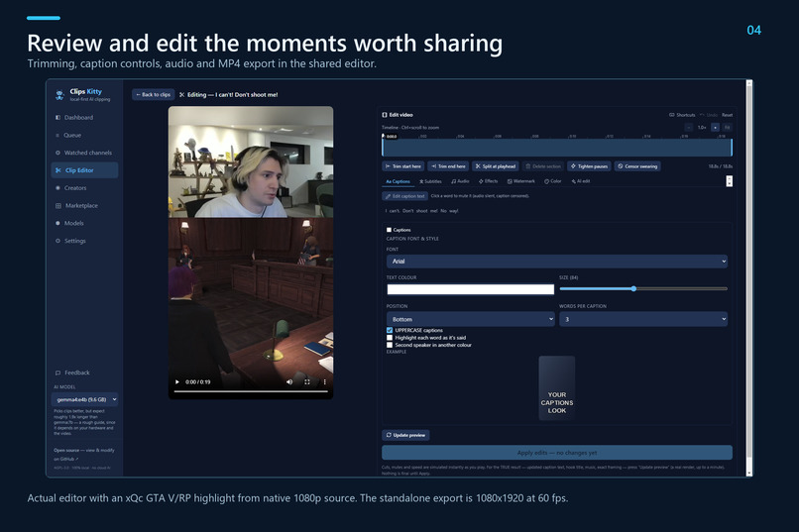Click the caption word "shoot" to mute

[422, 211]
